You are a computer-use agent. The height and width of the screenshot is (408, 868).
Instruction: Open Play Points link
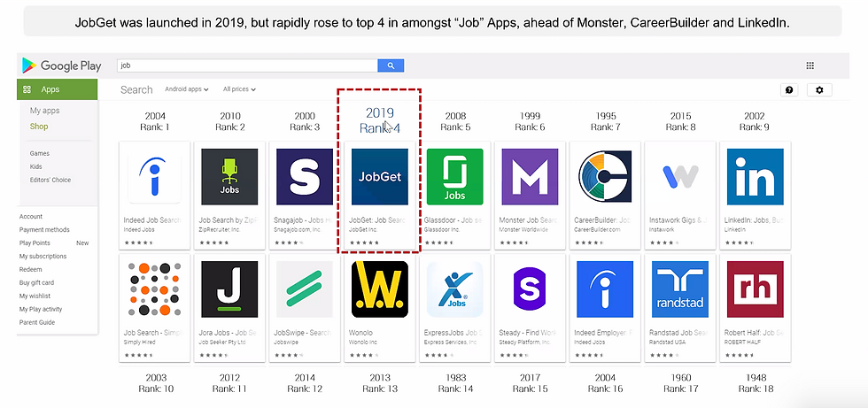pyautogui.click(x=35, y=243)
